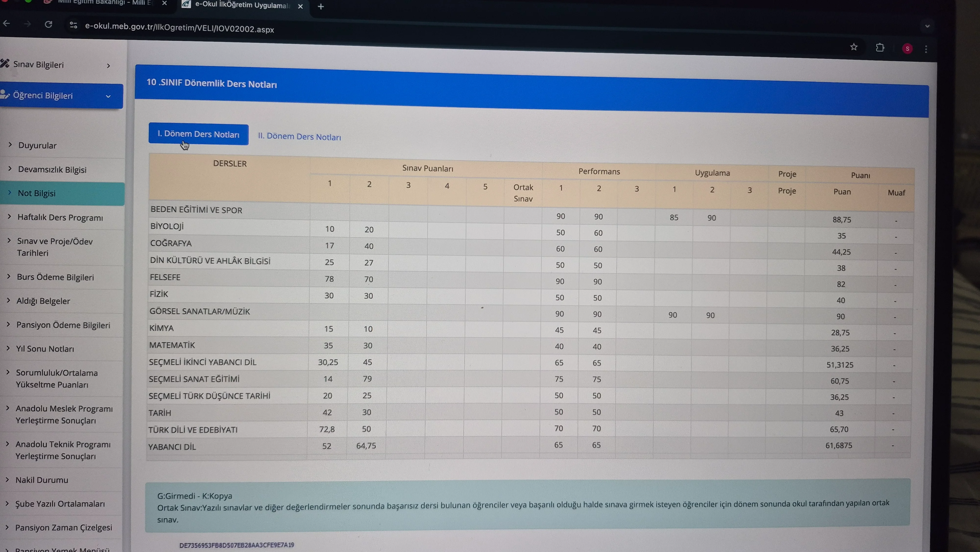Image resolution: width=980 pixels, height=552 pixels.
Task: Click the tab search dropdown arrow
Action: coord(927,26)
